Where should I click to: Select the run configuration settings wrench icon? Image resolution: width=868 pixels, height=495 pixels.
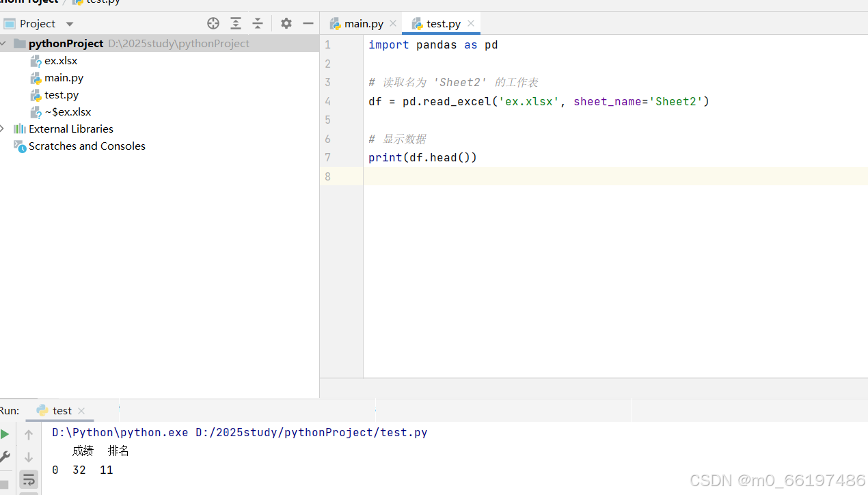5,457
